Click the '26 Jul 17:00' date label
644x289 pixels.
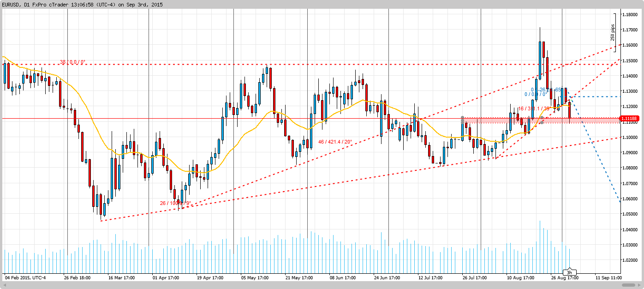(475, 278)
